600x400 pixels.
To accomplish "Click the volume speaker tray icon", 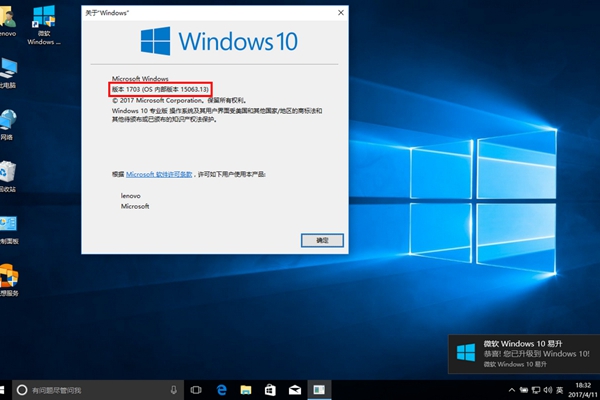I will (548, 390).
